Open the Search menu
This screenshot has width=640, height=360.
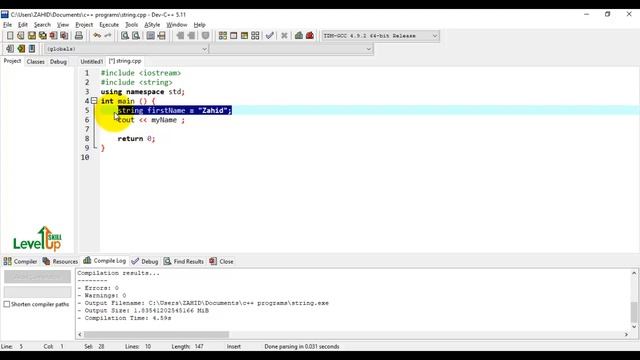point(42,25)
